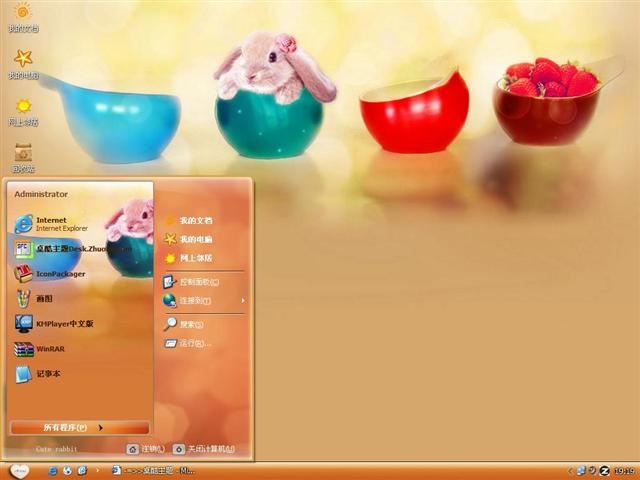Click the heart-shaped Start button

tap(19, 471)
